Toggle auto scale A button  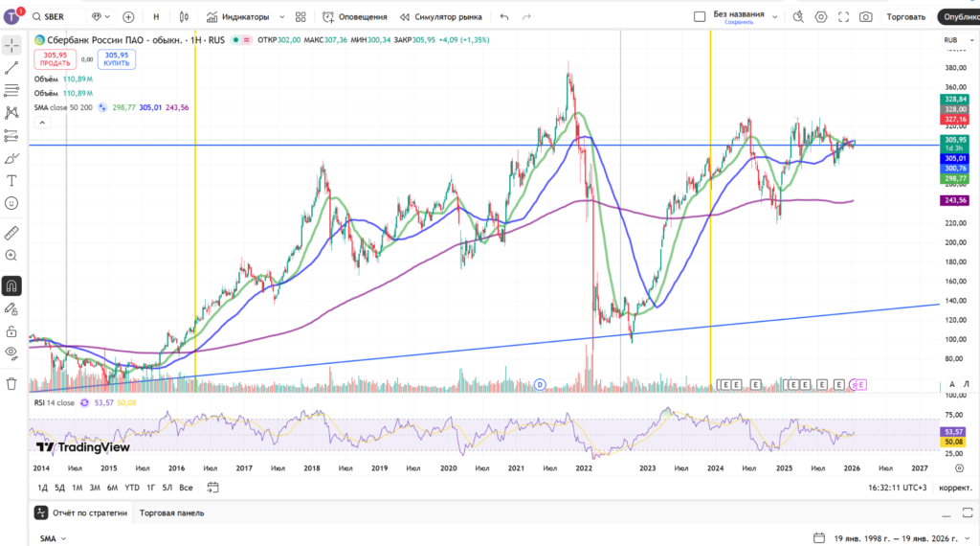[952, 384]
